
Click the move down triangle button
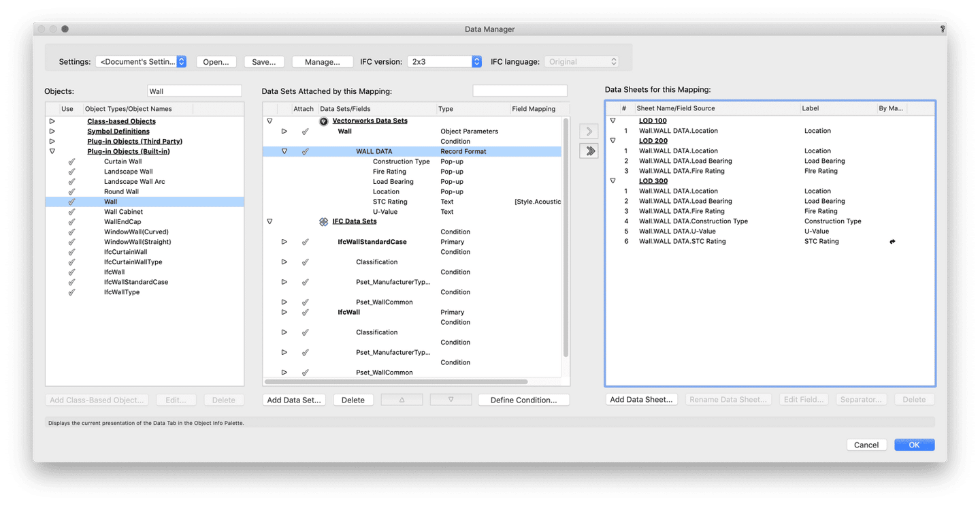point(451,400)
